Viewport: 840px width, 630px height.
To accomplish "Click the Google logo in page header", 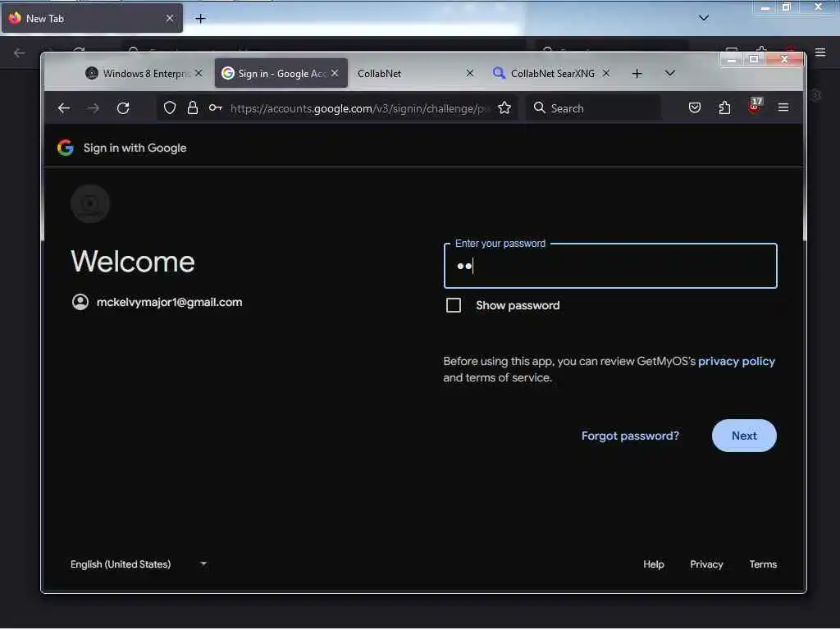I will [66, 148].
